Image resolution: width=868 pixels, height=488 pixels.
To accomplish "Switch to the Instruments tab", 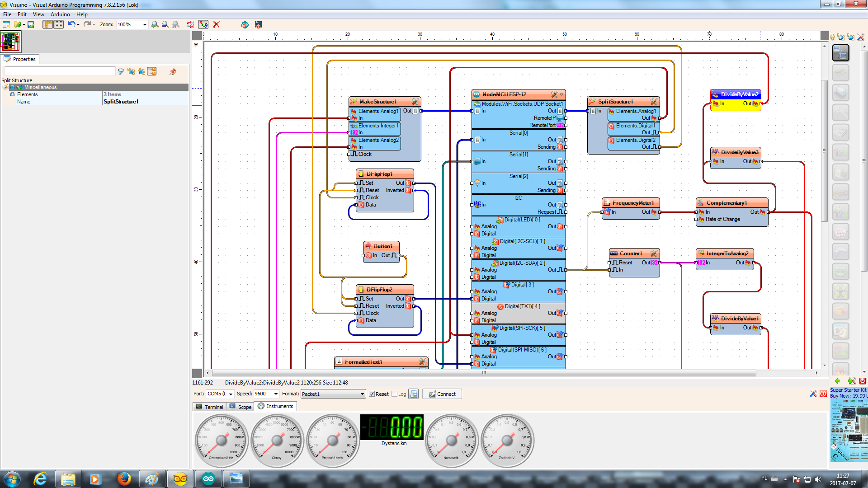I will pyautogui.click(x=275, y=406).
